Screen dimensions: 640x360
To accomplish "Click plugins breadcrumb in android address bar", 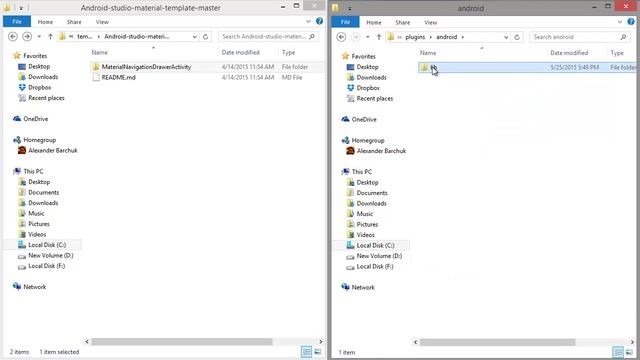I will pos(415,37).
